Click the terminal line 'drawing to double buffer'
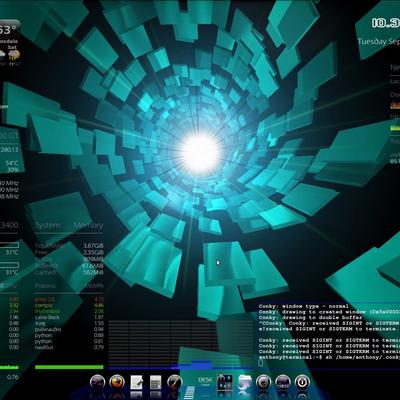Screen dimensions: 400x400 pos(310,318)
